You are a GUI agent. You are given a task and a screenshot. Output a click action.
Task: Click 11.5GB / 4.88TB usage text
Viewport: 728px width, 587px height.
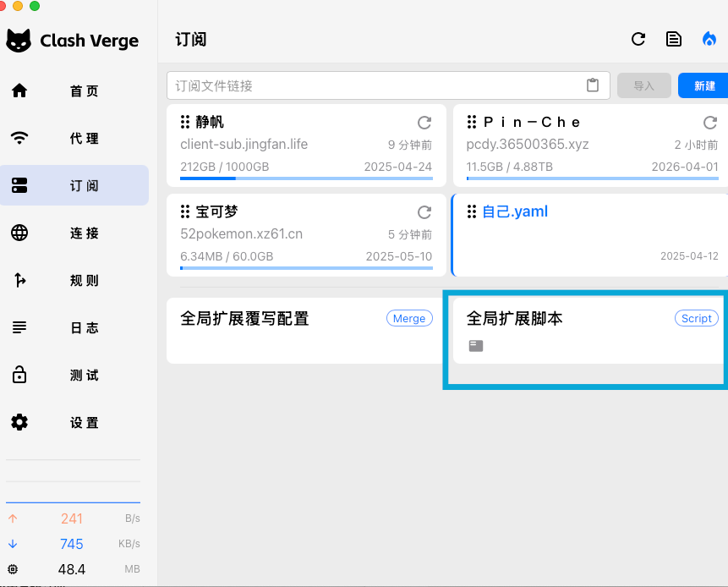(509, 167)
